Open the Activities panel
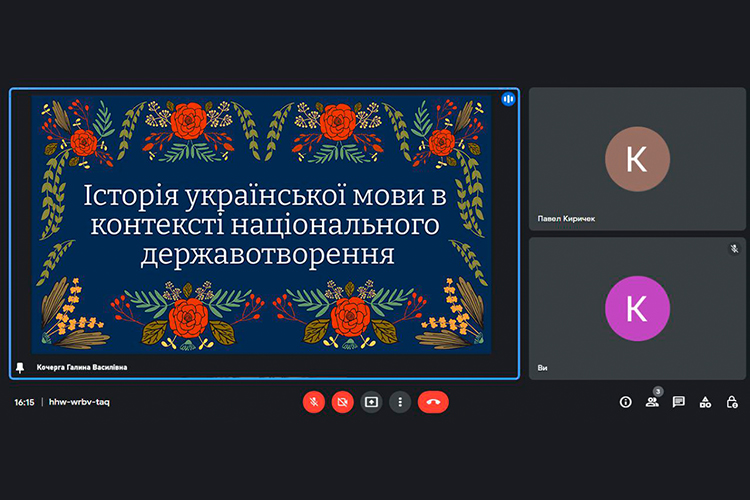Screen dimensions: 750x500 coord(705,402)
